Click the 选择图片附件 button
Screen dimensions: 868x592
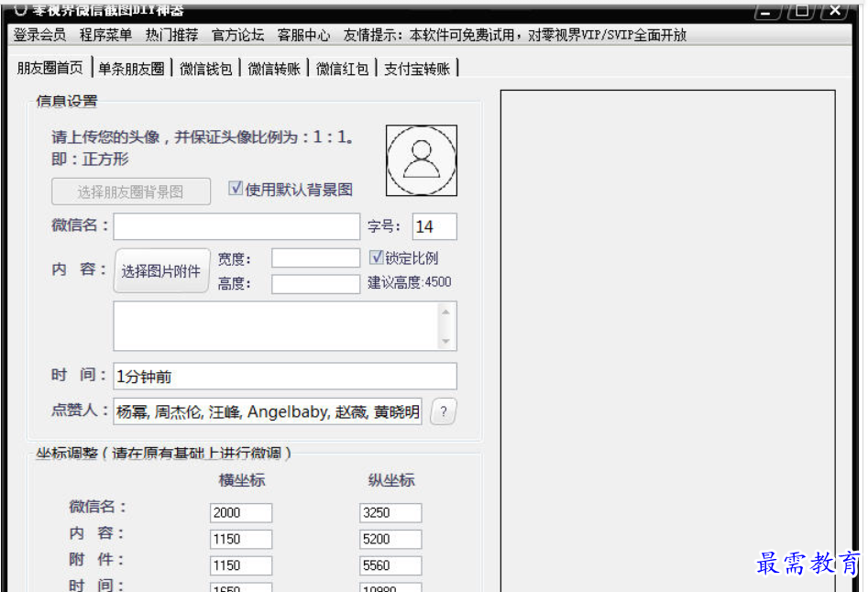click(x=161, y=270)
